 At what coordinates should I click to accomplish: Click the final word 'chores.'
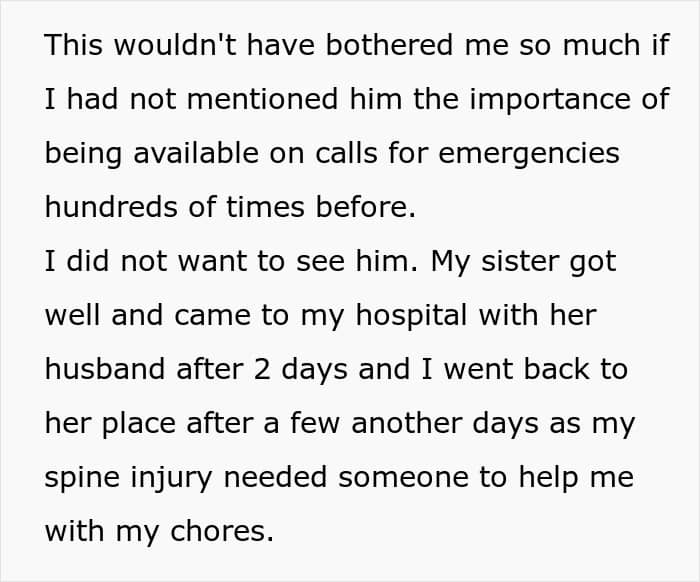[222, 531]
